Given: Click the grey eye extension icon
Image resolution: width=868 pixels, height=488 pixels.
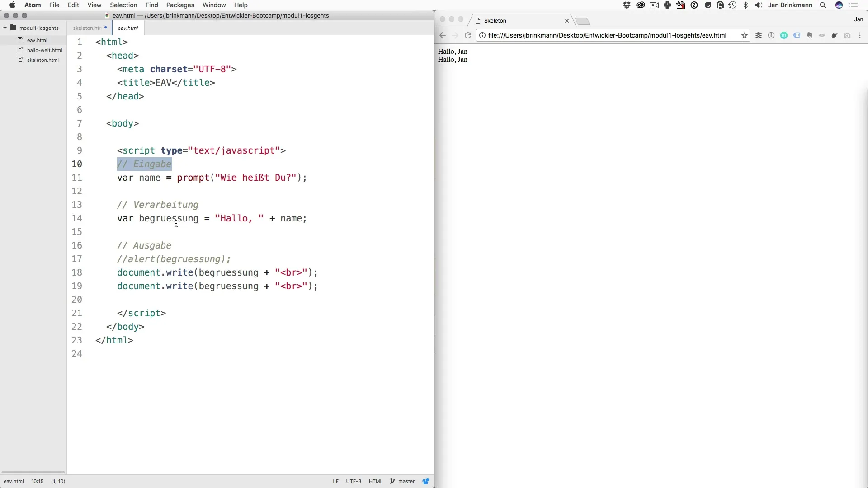Looking at the screenshot, I should point(822,35).
